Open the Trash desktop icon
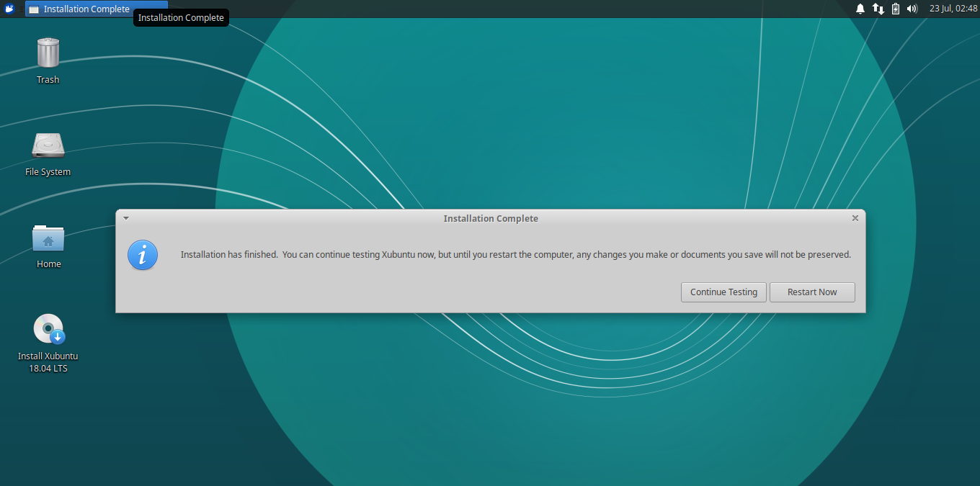This screenshot has width=980, height=486. point(48,53)
